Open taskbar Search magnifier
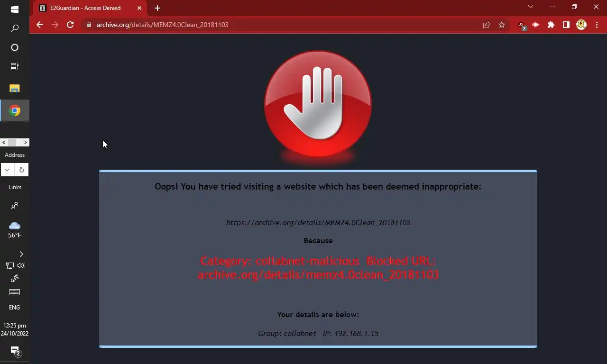 [15, 29]
